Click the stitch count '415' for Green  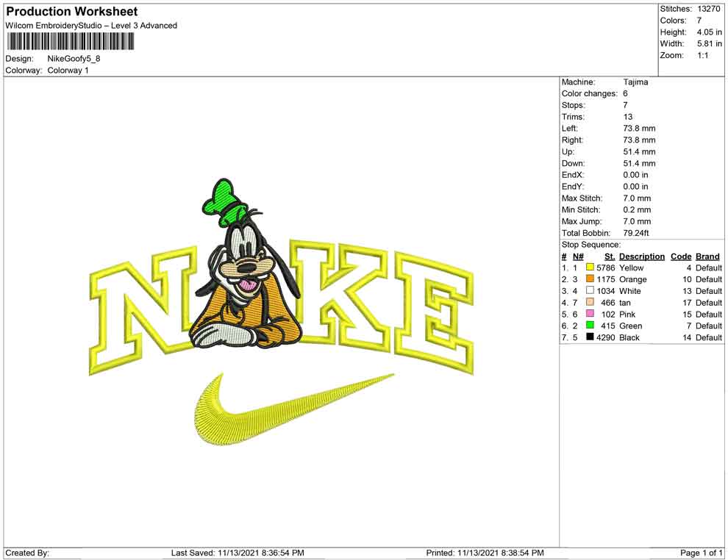point(608,326)
